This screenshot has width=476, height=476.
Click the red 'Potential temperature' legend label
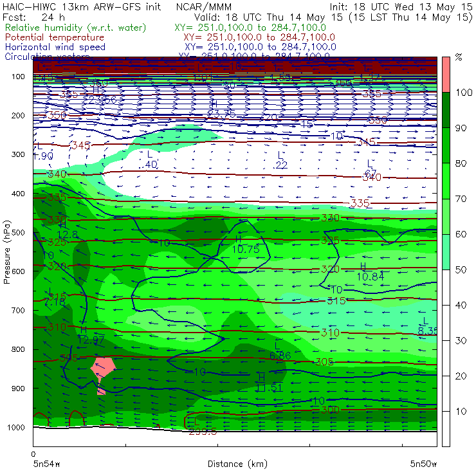[x=55, y=37]
